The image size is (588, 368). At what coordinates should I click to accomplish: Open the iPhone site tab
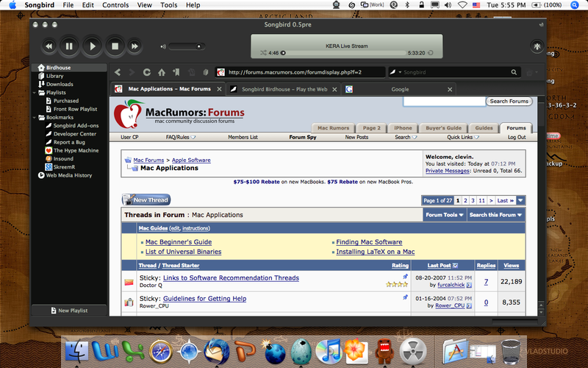403,128
